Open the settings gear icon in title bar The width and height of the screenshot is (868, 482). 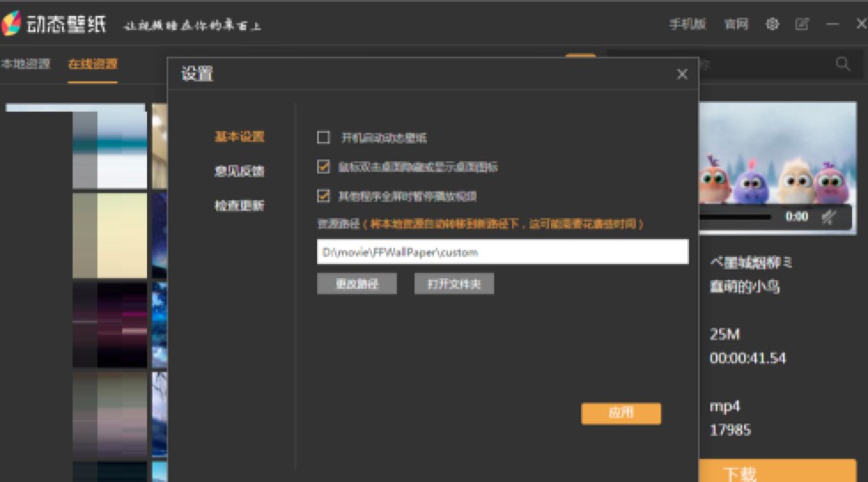click(x=771, y=24)
